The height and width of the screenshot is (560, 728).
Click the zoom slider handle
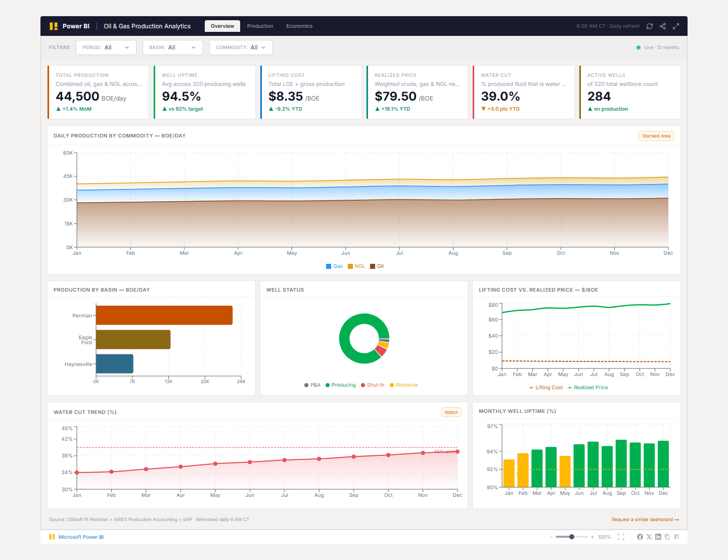[572, 537]
